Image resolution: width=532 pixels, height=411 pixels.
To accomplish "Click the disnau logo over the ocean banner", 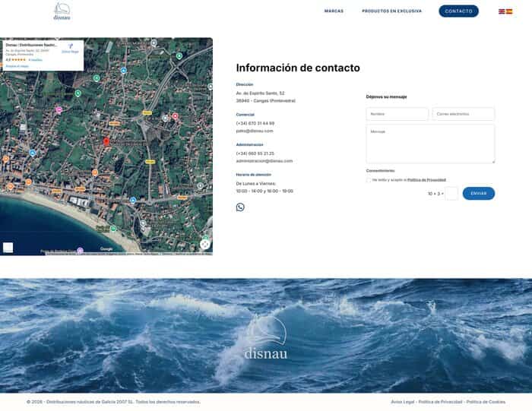I will [266, 337].
